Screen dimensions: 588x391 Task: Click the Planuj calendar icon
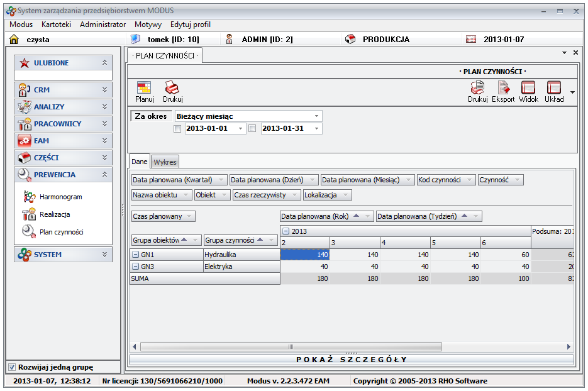144,88
